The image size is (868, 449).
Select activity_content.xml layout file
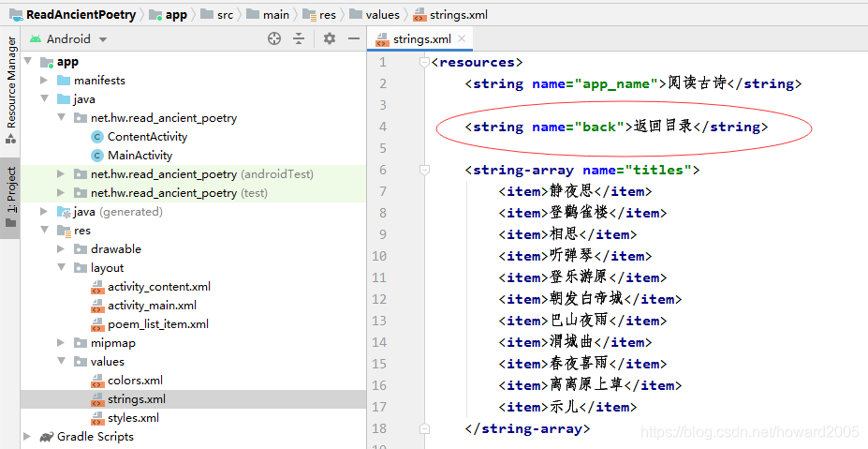[159, 287]
